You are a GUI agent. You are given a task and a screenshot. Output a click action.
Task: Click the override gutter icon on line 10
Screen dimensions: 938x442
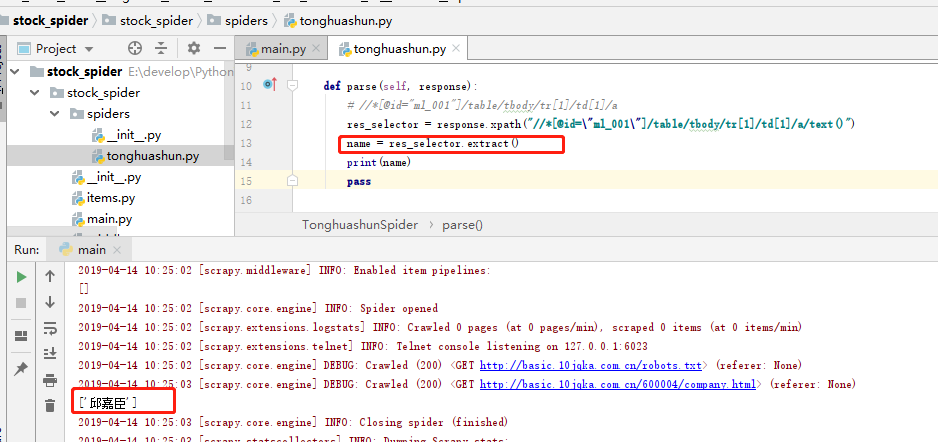pyautogui.click(x=270, y=85)
